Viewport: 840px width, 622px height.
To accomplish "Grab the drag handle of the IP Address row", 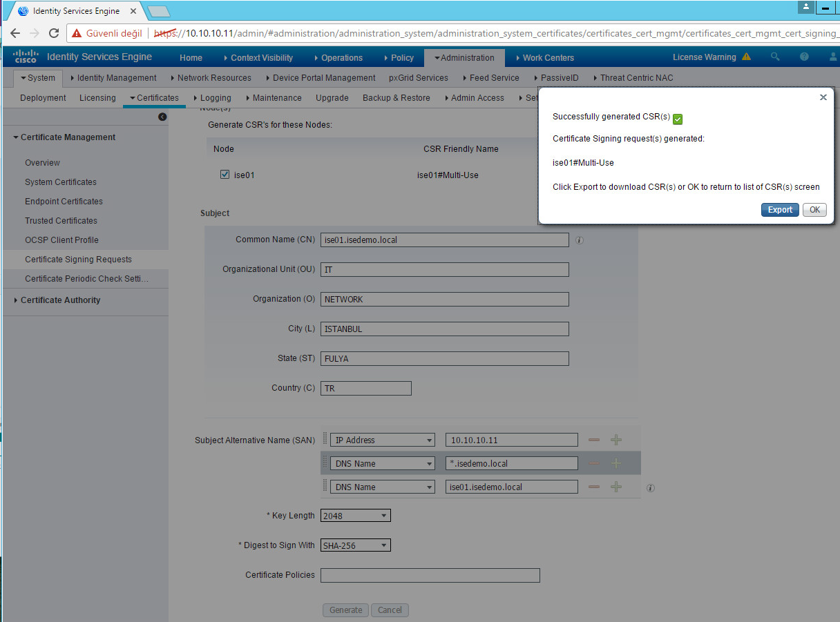I will (325, 440).
